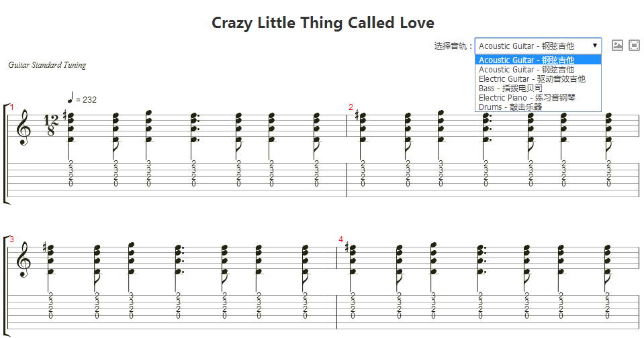The height and width of the screenshot is (338, 644).
Task: Choose the second, unhighlighted Acoustic Guitar option
Action: 526,70
